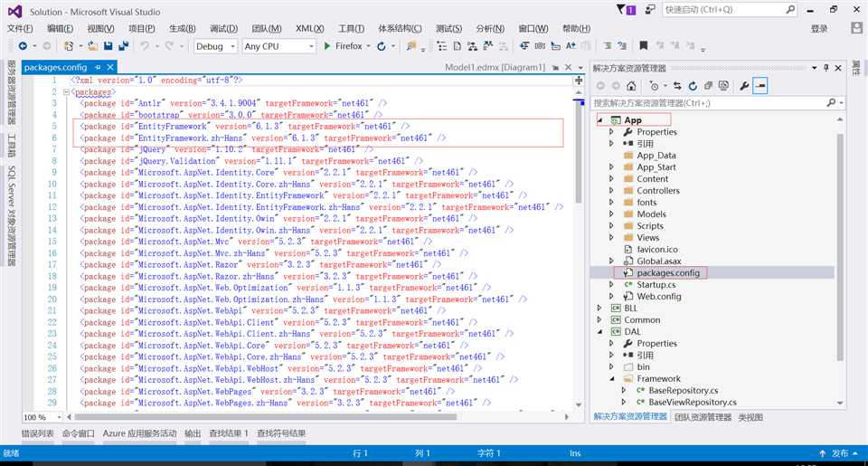Toggle the Preview Selected Items button in Solution Explorer
The width and height of the screenshot is (868, 466).
[760, 86]
